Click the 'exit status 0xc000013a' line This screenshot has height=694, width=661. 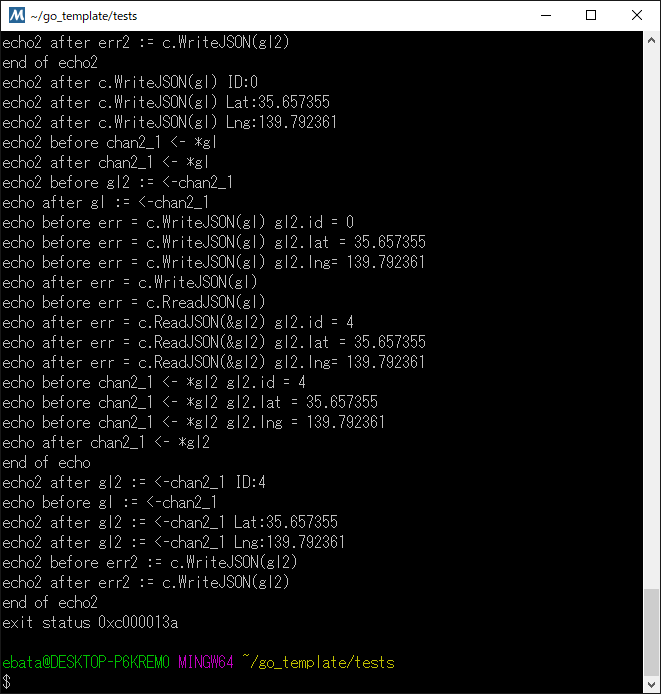pyautogui.click(x=90, y=622)
